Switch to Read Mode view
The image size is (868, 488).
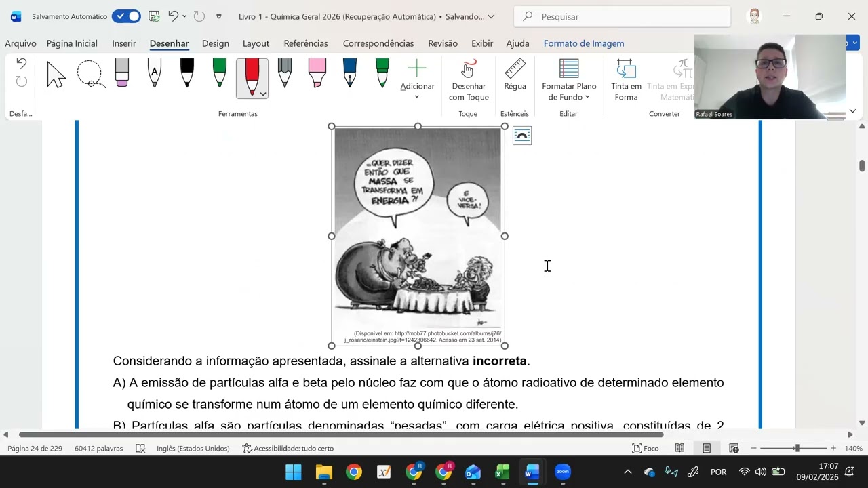click(679, 448)
